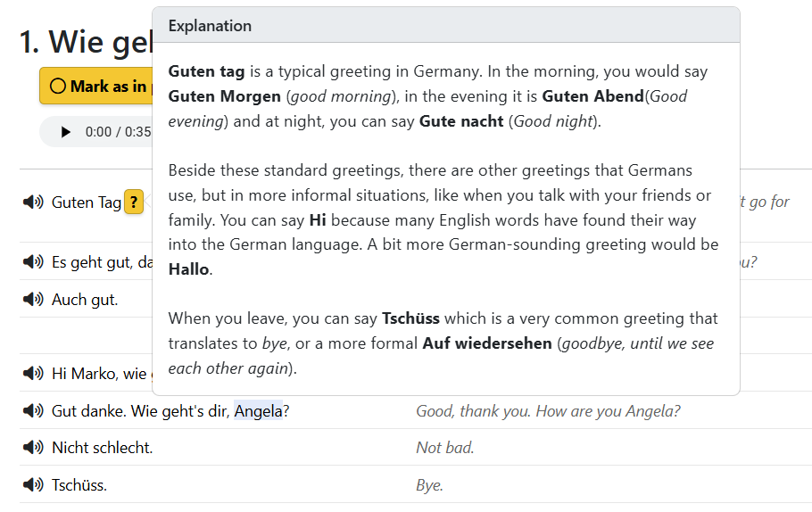The height and width of the screenshot is (512, 812).
Task: Click speaker icon next to "Hi Marko"
Action: (x=33, y=374)
